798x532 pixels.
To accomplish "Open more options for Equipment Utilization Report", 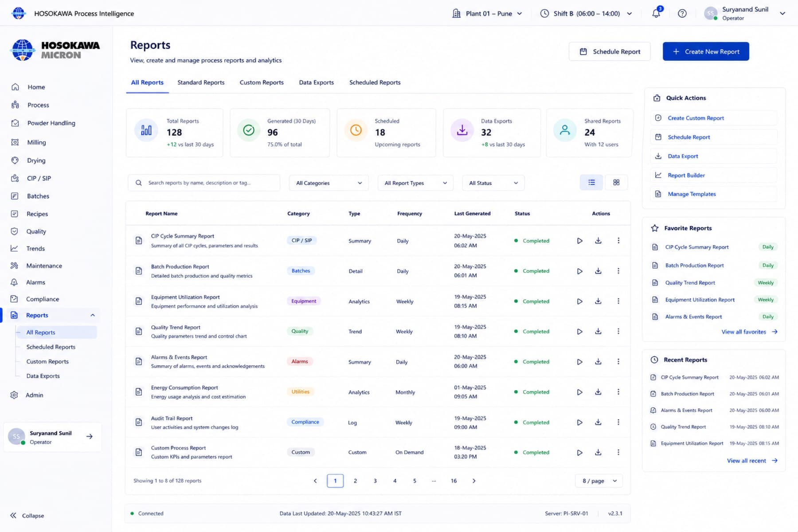I will point(618,301).
